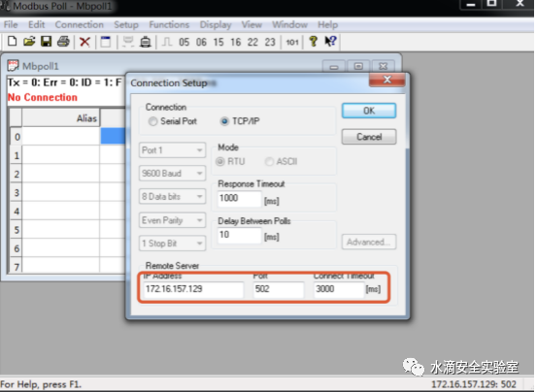This screenshot has height=392, width=536.
Task: Select row 3 header in Mbpoll1
Action: pos(17,192)
